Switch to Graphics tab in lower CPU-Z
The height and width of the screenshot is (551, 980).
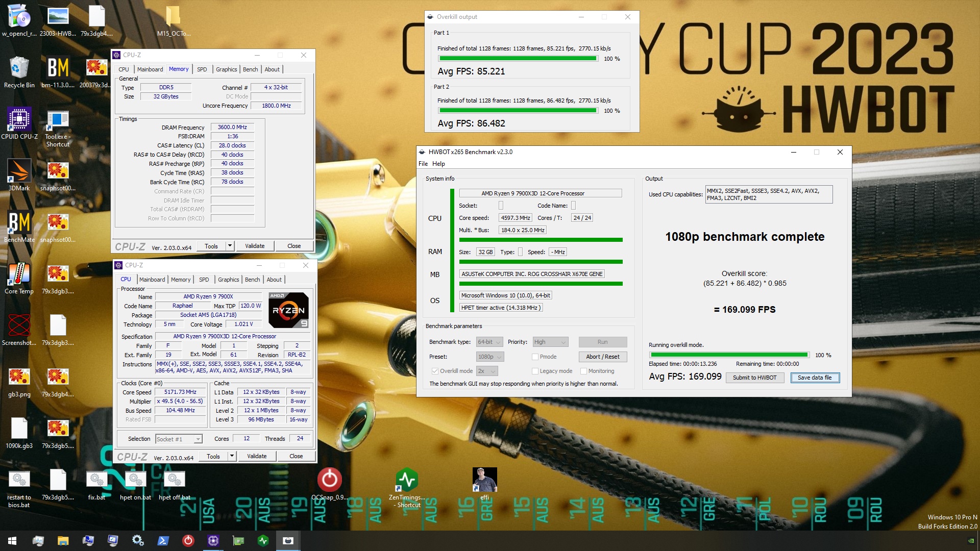(x=228, y=280)
